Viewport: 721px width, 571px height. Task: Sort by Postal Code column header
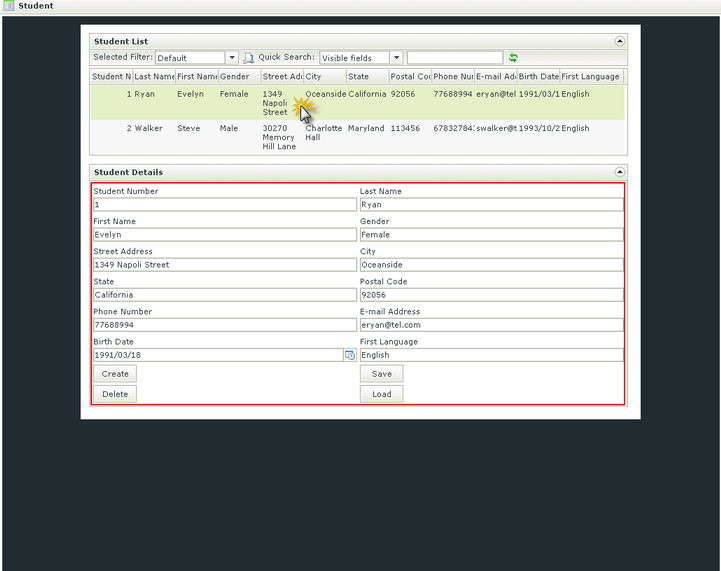tap(410, 76)
